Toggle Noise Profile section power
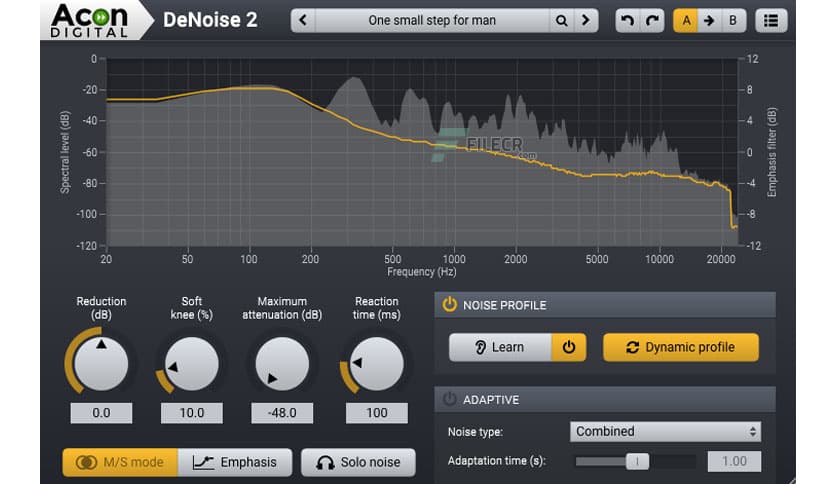836x484 pixels. coord(449,305)
